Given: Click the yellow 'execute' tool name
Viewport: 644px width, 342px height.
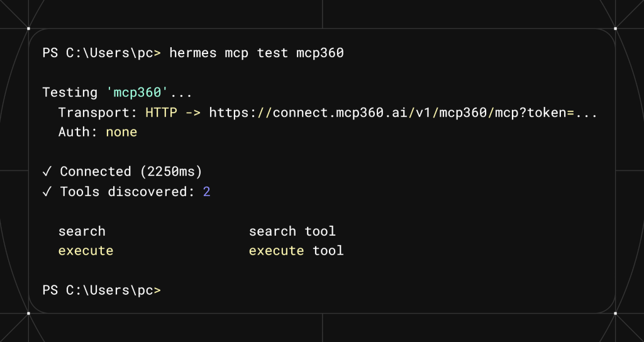Looking at the screenshot, I should pyautogui.click(x=86, y=251).
